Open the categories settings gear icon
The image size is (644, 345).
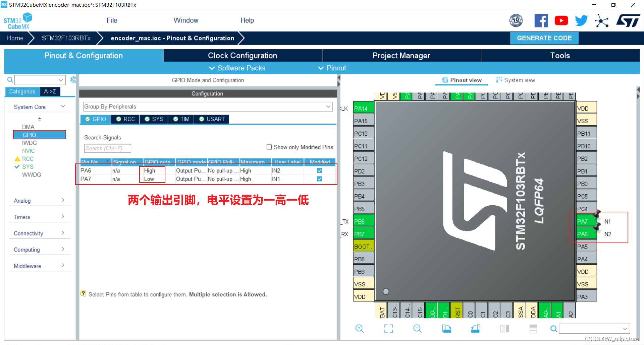pos(73,80)
